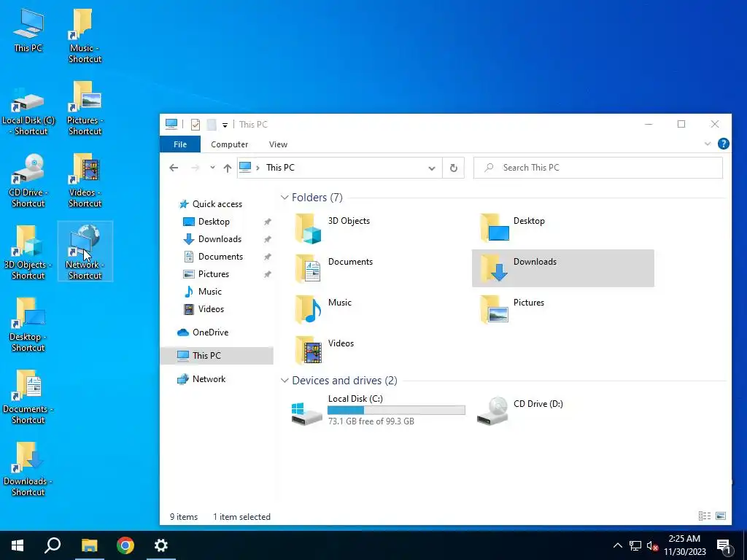
Task: Collapse the Devices and drives (2) group
Action: (x=285, y=381)
